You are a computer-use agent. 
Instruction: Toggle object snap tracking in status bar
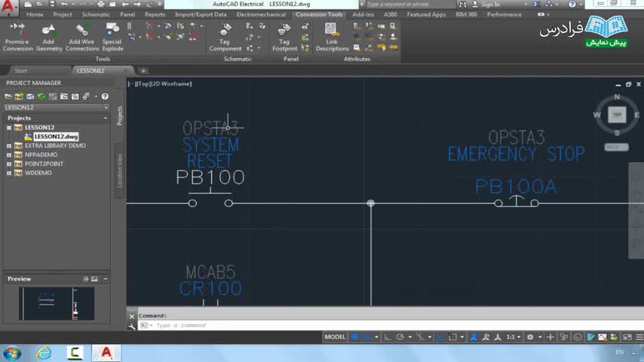(440, 337)
